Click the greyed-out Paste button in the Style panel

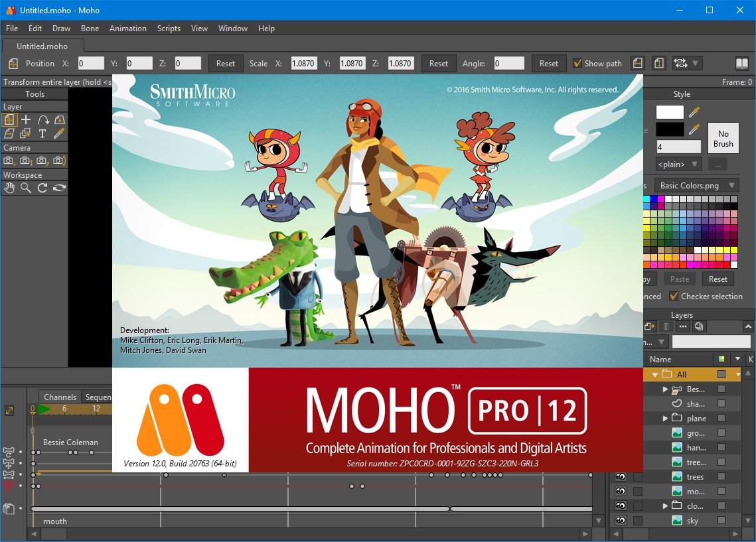click(680, 279)
